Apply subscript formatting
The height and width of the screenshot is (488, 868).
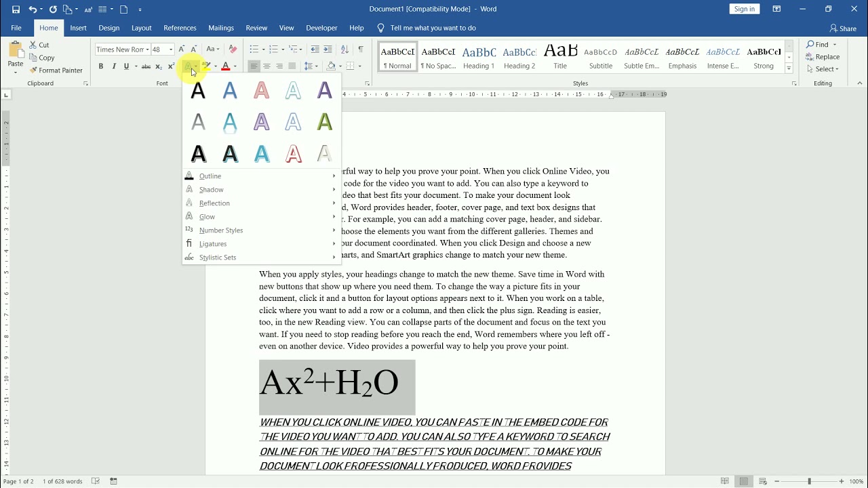[159, 66]
